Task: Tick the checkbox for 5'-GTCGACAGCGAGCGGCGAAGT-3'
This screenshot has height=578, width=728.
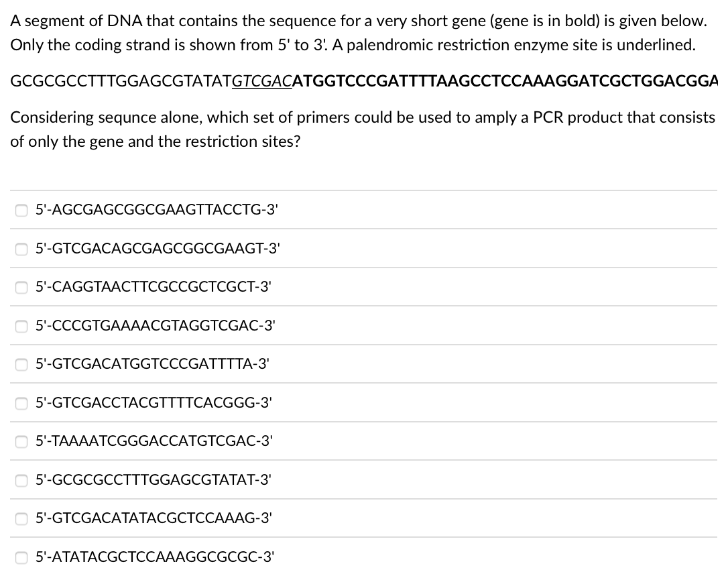Action: pyautogui.click(x=22, y=249)
